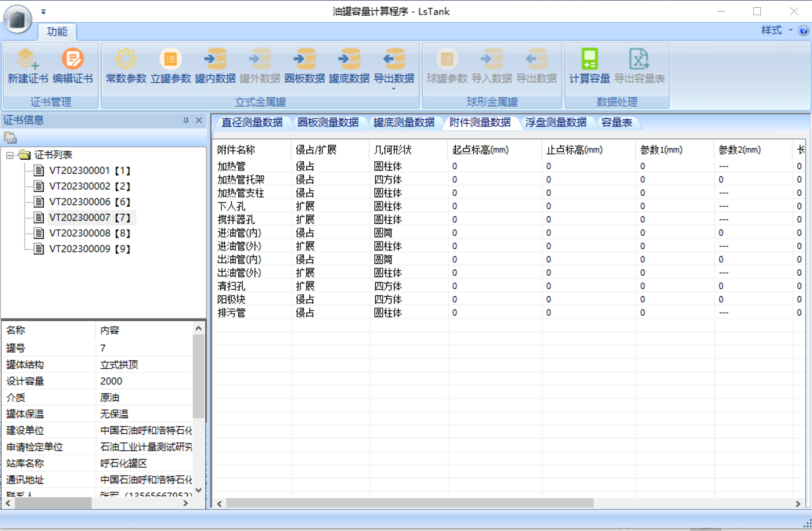Click the 阳极块 row name

tap(232, 299)
